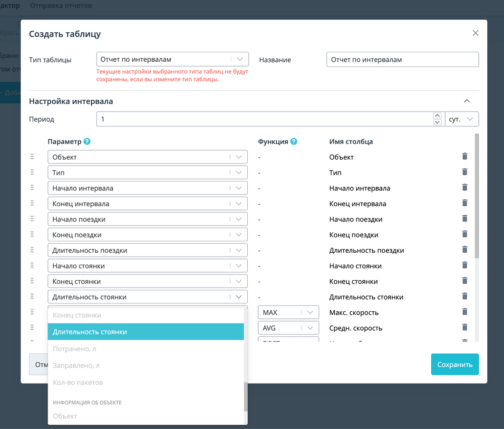Grab the drag handle of Объект row
Viewport: 504px width, 429px height.
(x=32, y=156)
